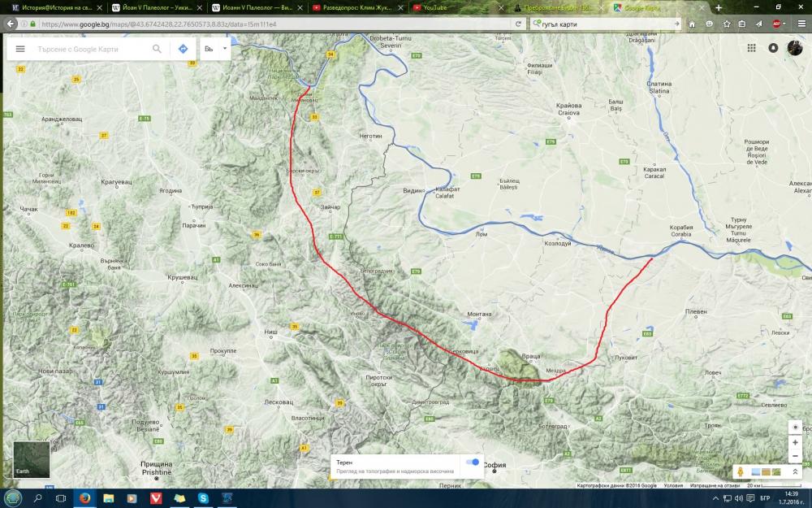Close the История@История tab
This screenshot has height=508, width=812.
pyautogui.click(x=99, y=8)
